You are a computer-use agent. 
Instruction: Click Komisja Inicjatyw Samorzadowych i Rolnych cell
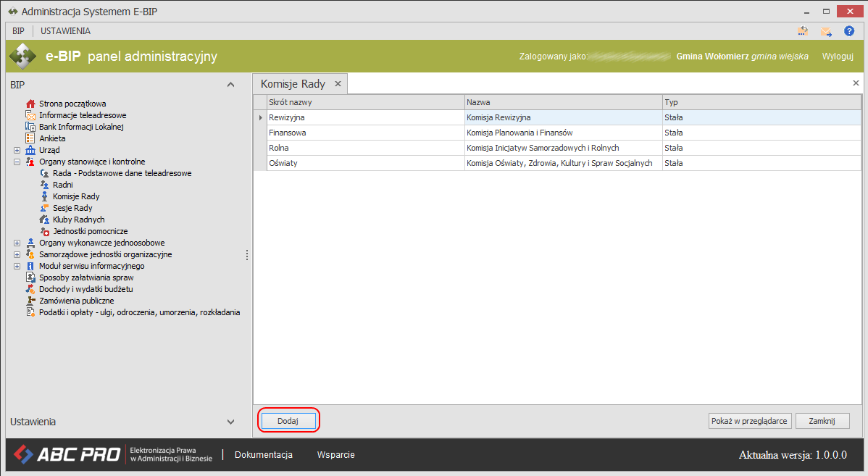click(564, 148)
